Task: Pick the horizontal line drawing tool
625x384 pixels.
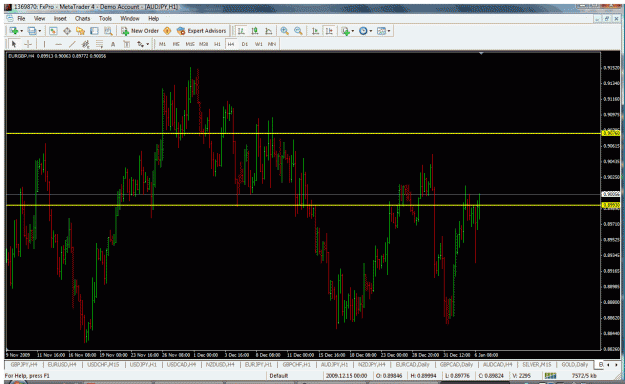Action: tap(58, 44)
